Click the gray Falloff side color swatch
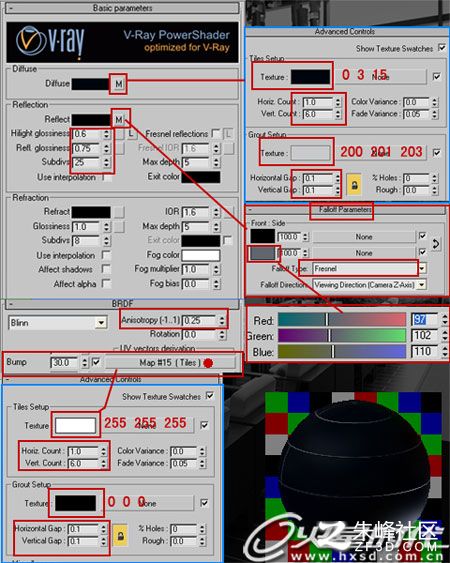The height and width of the screenshot is (563, 450). point(263,253)
